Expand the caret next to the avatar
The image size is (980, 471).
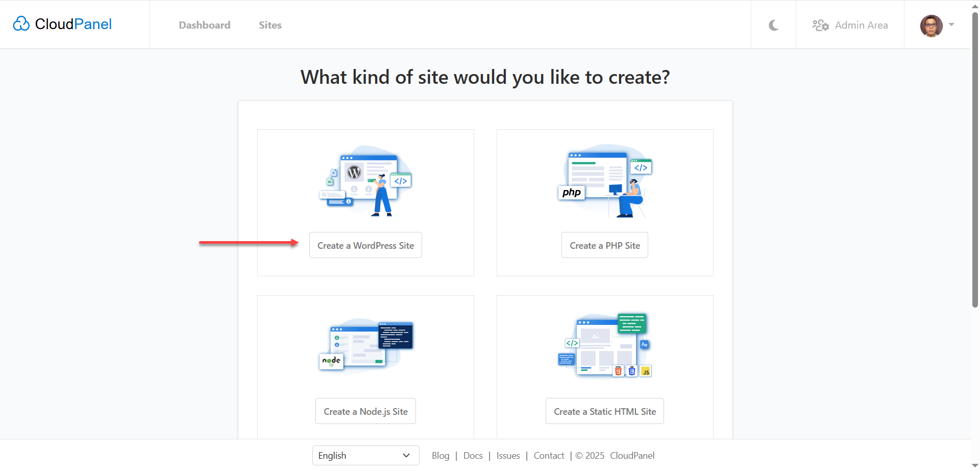951,25
